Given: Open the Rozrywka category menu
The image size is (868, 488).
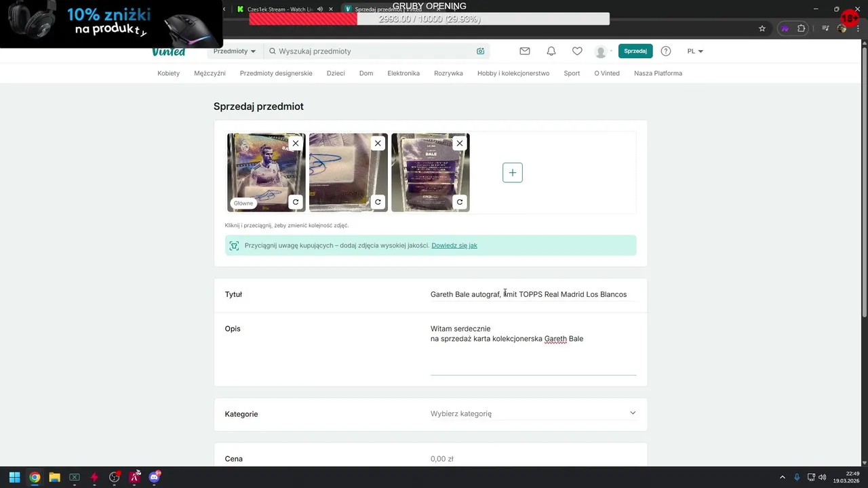Looking at the screenshot, I should (x=448, y=73).
